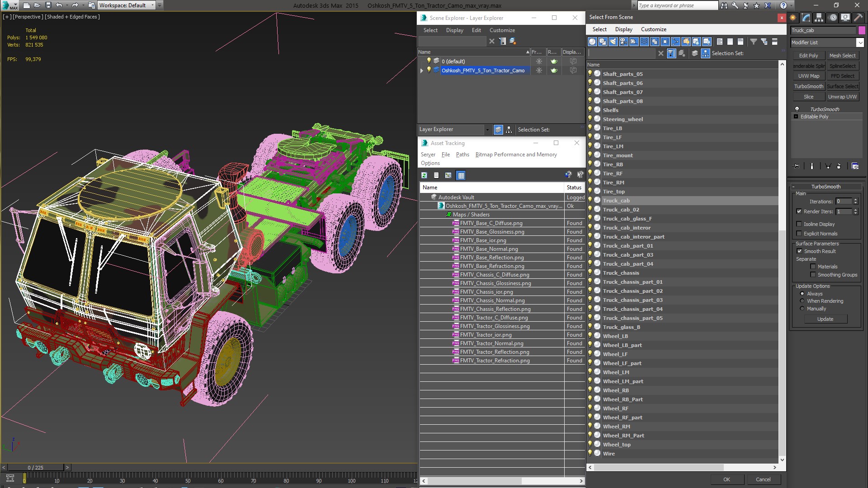Open the Modify panel tab
Viewport: 868px width, 488px height.
(806, 18)
